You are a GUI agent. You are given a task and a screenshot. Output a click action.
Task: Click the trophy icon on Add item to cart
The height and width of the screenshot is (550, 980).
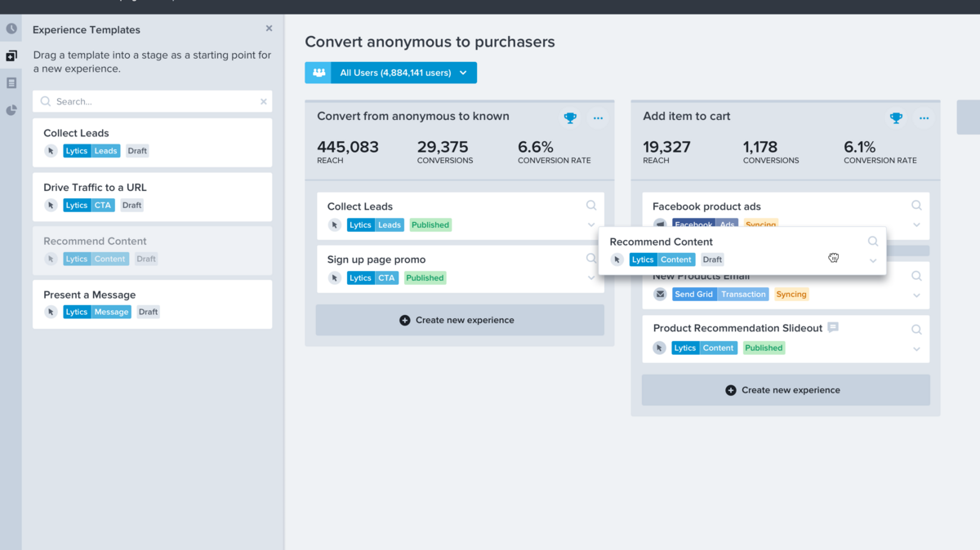(896, 118)
